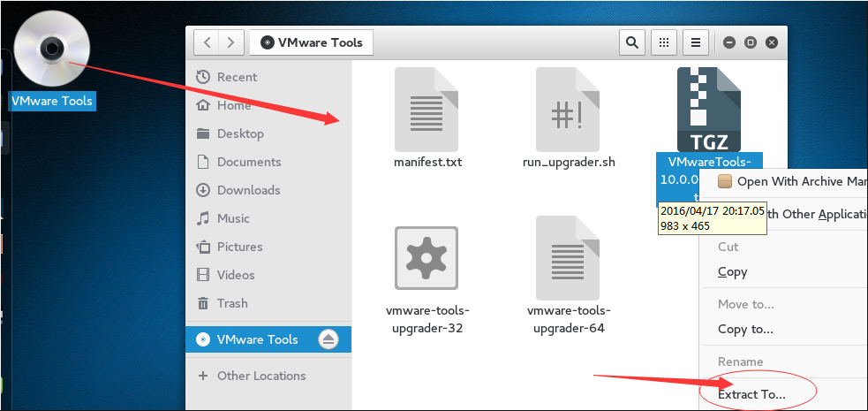This screenshot has width=868, height=411.
Task: Switch to grid view with the grid icon
Action: (x=664, y=42)
